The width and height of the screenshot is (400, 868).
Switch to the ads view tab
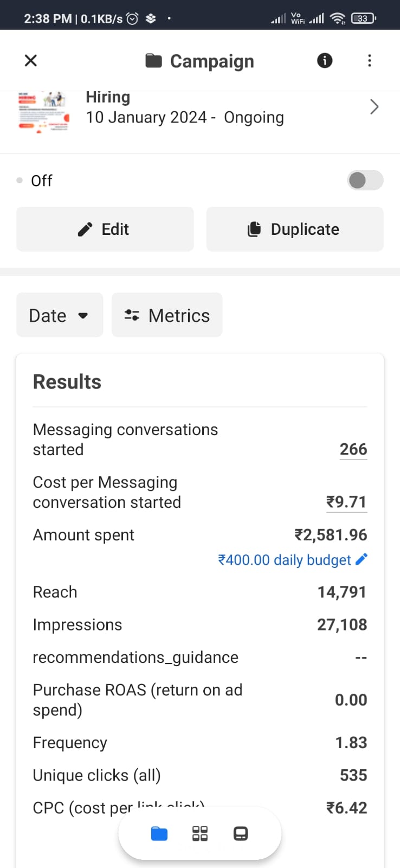point(241,834)
